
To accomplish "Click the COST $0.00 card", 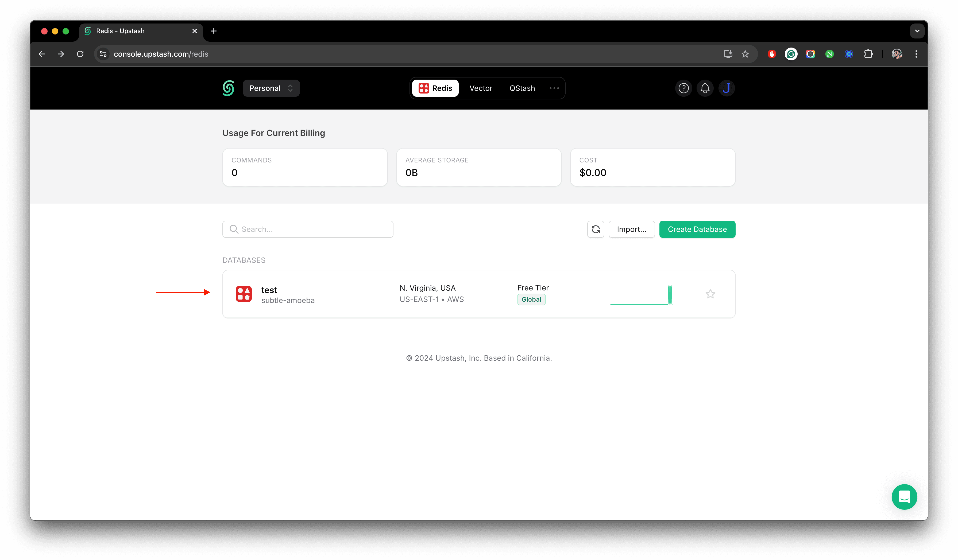I will [652, 167].
